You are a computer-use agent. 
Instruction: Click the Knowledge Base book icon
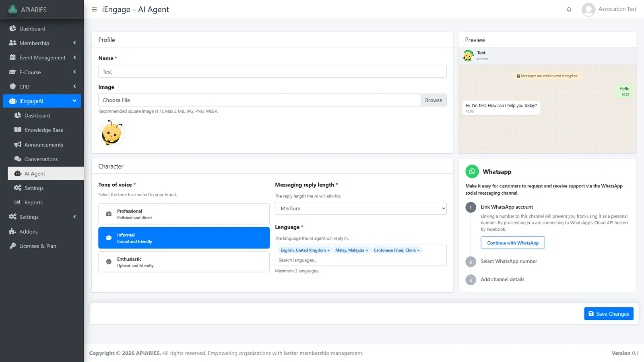tap(18, 130)
